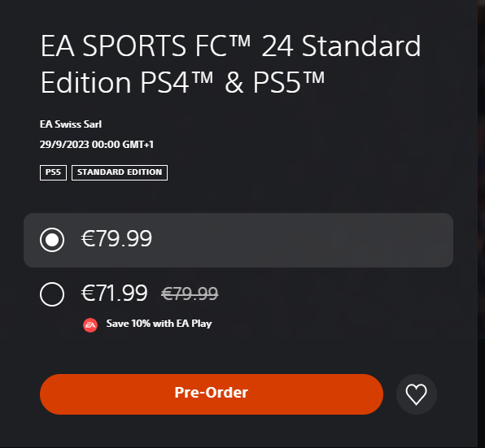Click the €79.99 price label in highlighted option
The height and width of the screenshot is (448, 485).
116,238
